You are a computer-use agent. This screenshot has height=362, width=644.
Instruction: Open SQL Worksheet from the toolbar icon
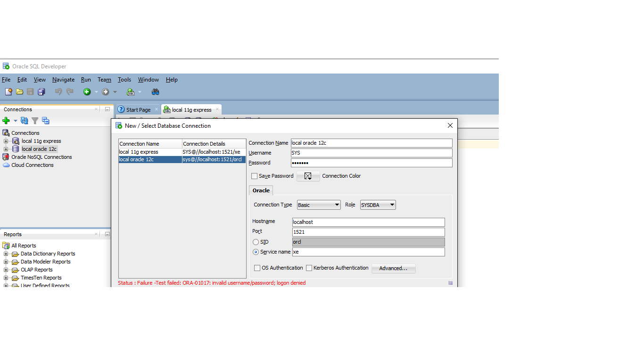[x=131, y=92]
